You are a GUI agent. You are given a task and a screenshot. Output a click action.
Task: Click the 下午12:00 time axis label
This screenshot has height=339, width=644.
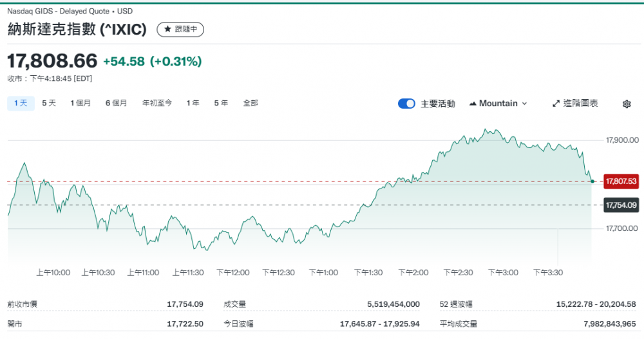(232, 273)
